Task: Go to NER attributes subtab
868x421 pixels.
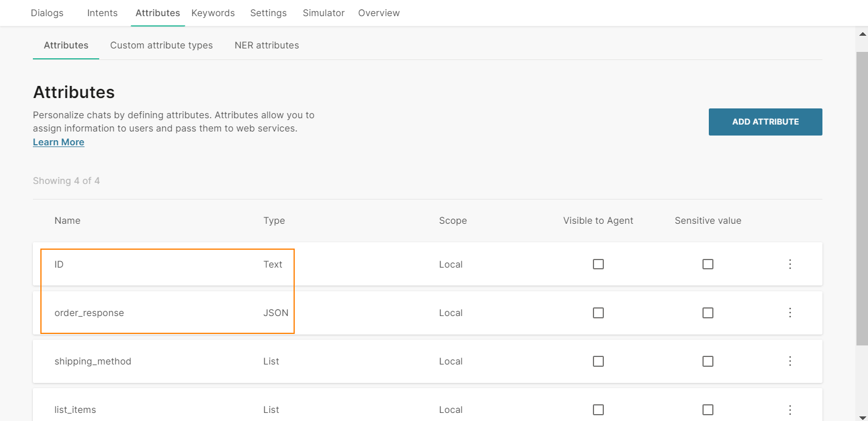Action: [266, 45]
